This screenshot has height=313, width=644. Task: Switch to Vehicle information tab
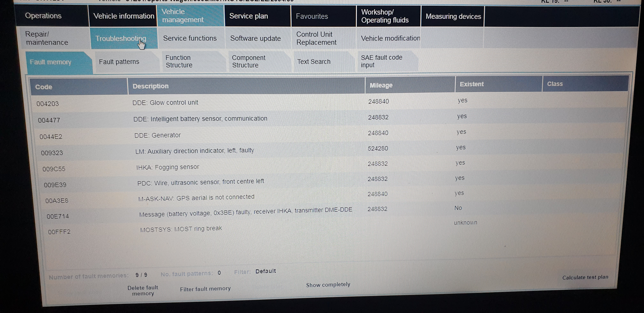(x=123, y=16)
